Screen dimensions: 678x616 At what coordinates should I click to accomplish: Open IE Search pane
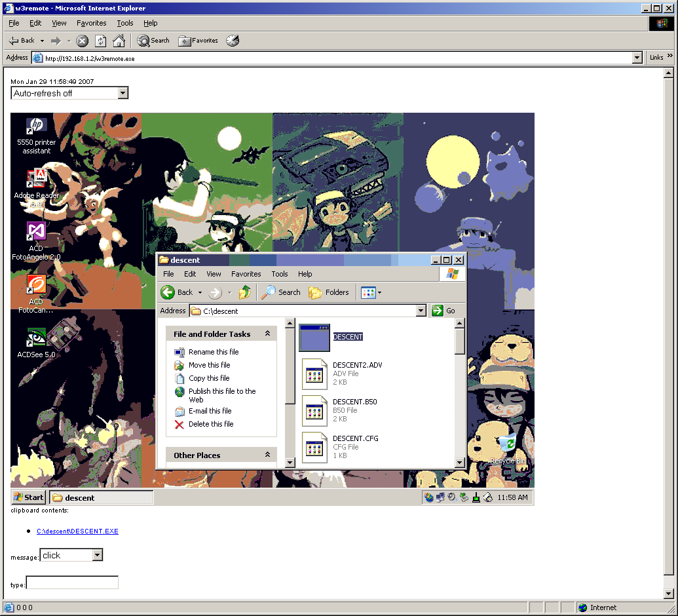[x=153, y=41]
